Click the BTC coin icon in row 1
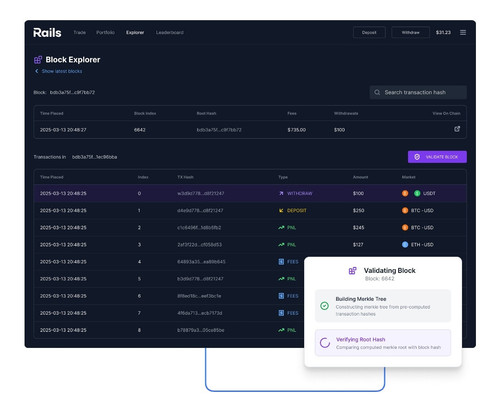The image size is (500, 413). pyautogui.click(x=405, y=210)
